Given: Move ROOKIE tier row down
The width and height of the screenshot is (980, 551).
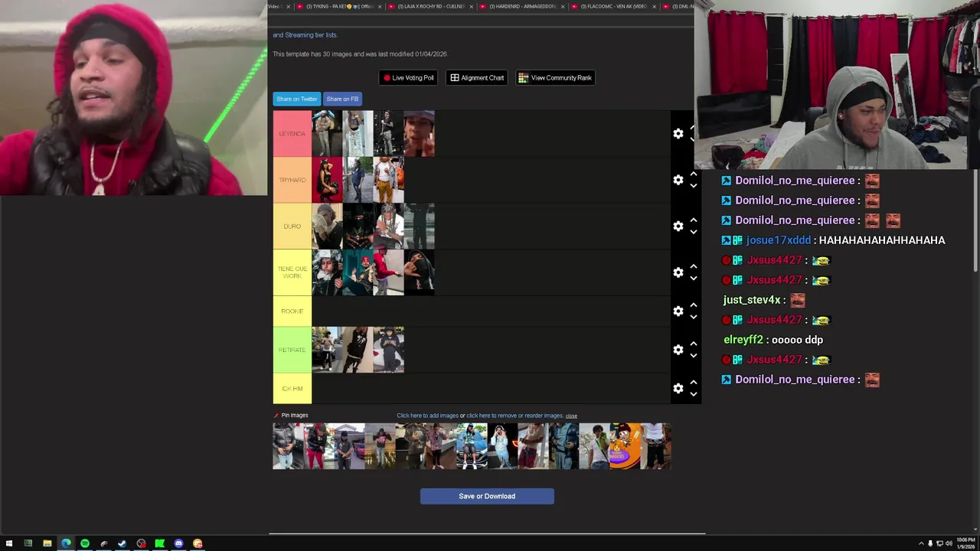Looking at the screenshot, I should click(694, 317).
